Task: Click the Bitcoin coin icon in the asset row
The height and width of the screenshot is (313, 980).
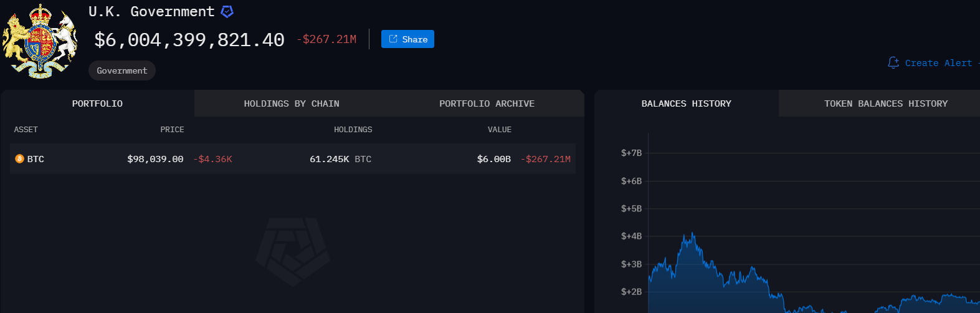Action: tap(19, 159)
